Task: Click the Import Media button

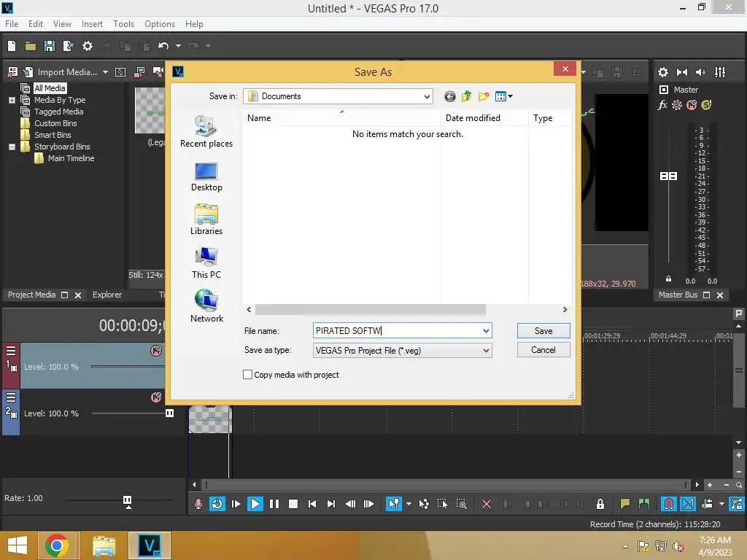Action: point(60,72)
